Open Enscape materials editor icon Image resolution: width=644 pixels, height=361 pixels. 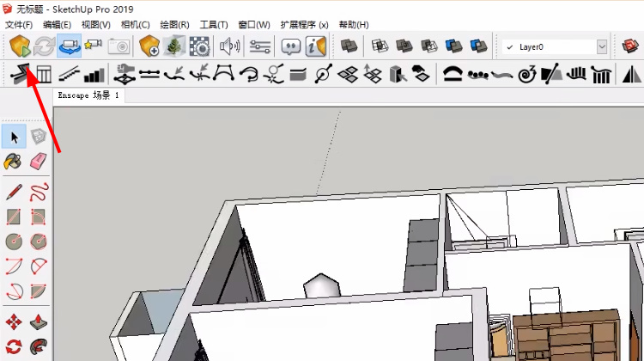[x=199, y=46]
